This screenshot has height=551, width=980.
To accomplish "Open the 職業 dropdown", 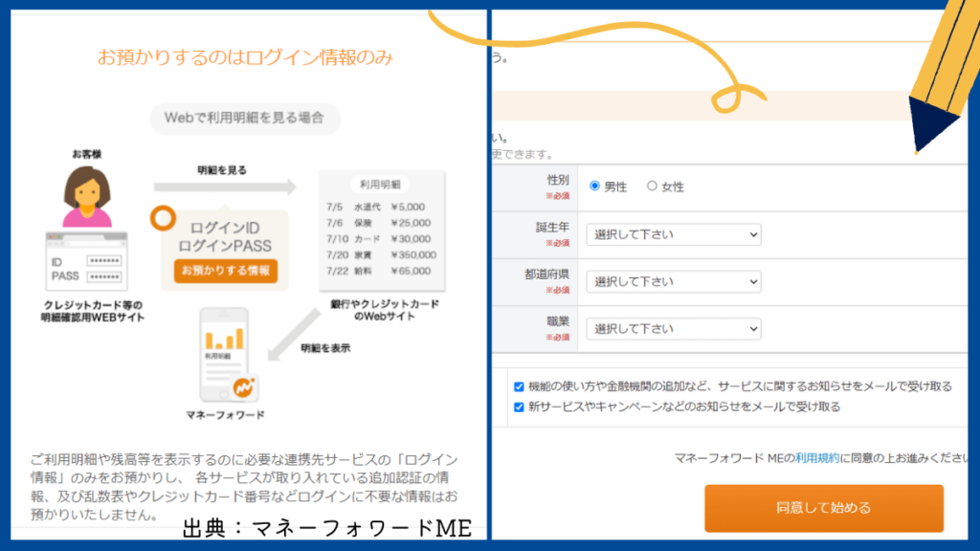I will pos(673,329).
